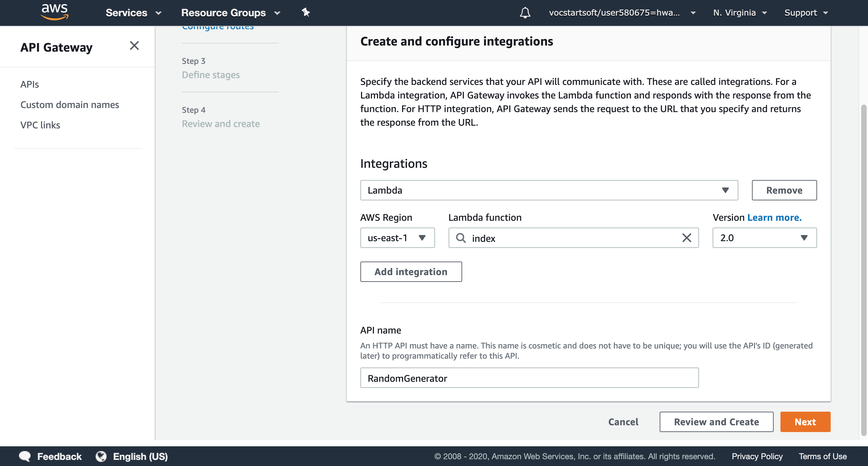Click the Configure routes step link
This screenshot has height=466, width=868.
point(218,28)
